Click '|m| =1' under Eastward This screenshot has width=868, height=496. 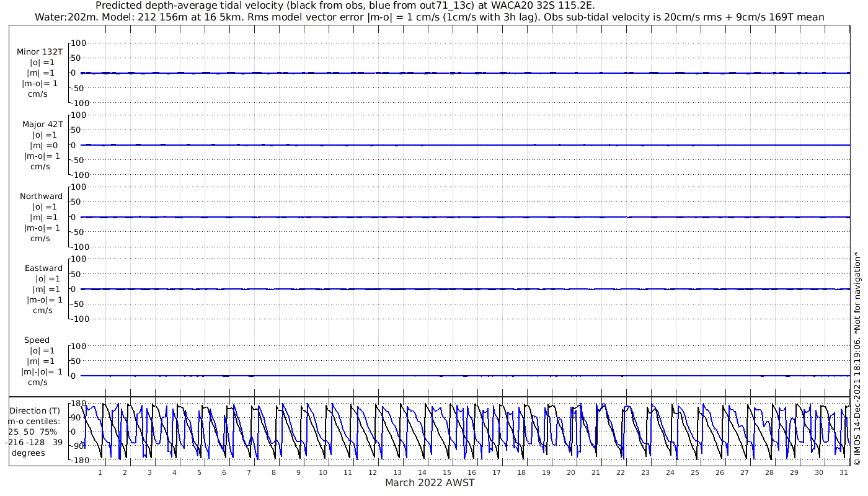point(47,289)
